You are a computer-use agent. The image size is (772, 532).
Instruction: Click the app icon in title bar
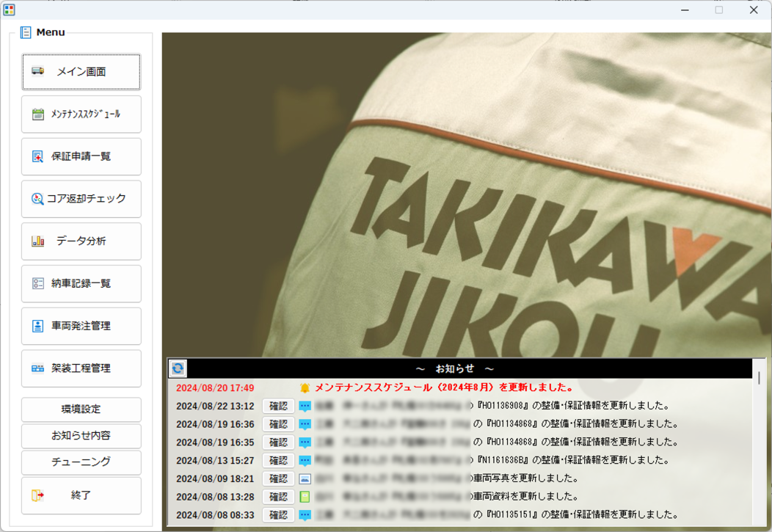(x=9, y=10)
